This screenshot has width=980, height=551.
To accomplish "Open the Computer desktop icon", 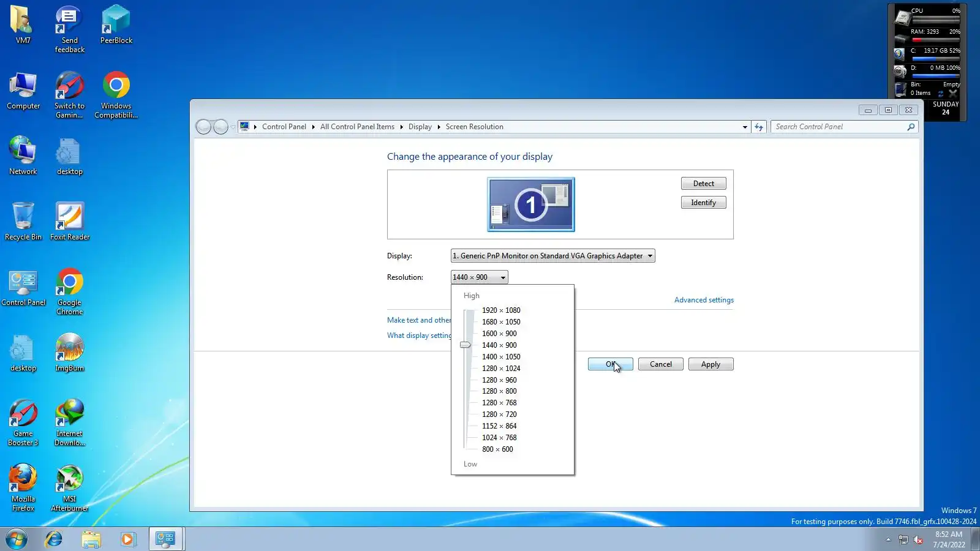I will click(x=23, y=91).
